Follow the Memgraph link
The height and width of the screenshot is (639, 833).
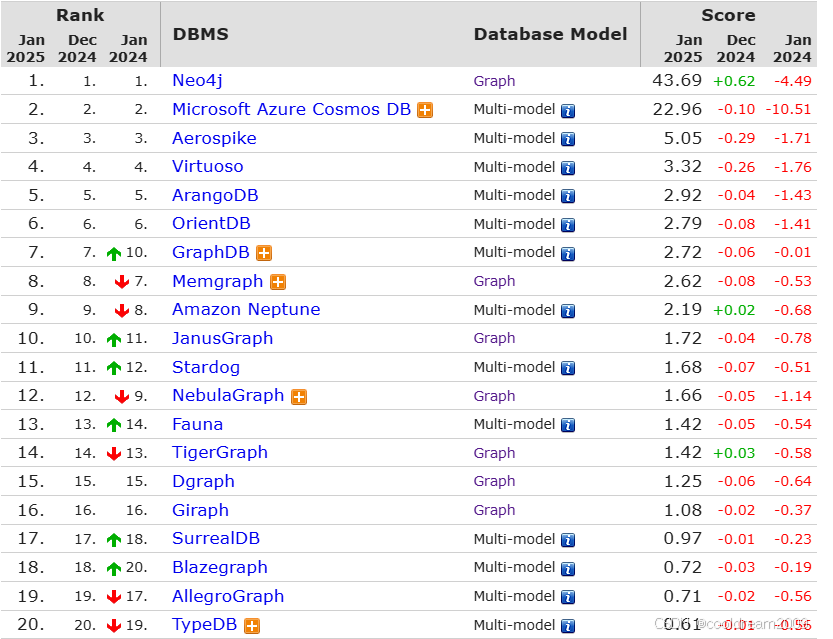tap(218, 281)
